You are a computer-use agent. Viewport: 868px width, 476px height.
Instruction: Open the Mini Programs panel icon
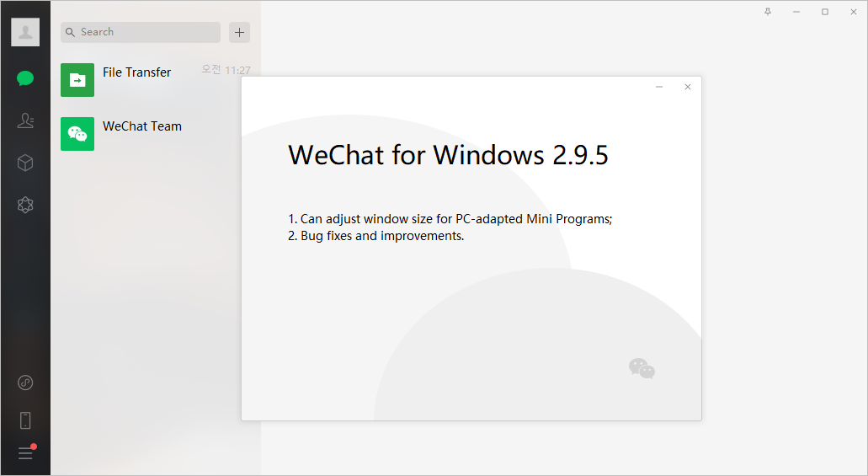25,382
